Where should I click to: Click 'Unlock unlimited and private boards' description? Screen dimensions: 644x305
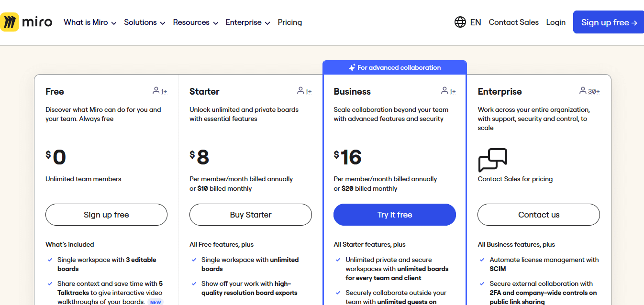click(244, 114)
